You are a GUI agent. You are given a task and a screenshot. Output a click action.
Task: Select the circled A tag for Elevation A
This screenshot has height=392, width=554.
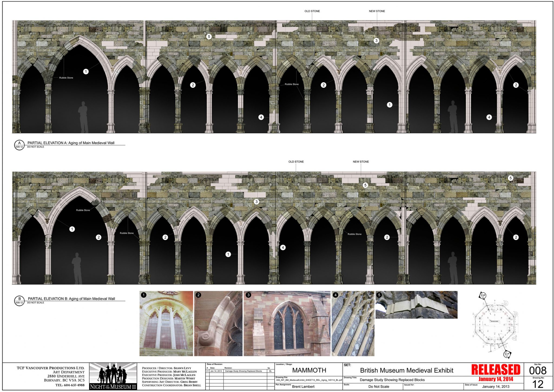tap(19, 145)
